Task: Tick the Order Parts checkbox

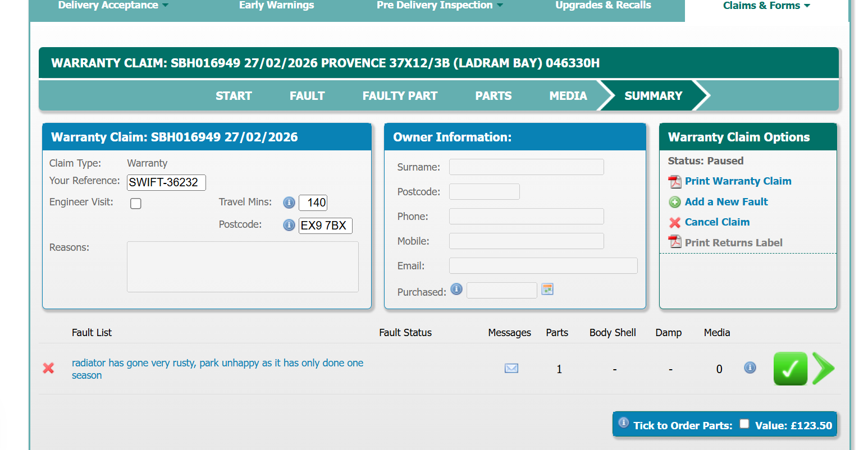Action: point(744,424)
